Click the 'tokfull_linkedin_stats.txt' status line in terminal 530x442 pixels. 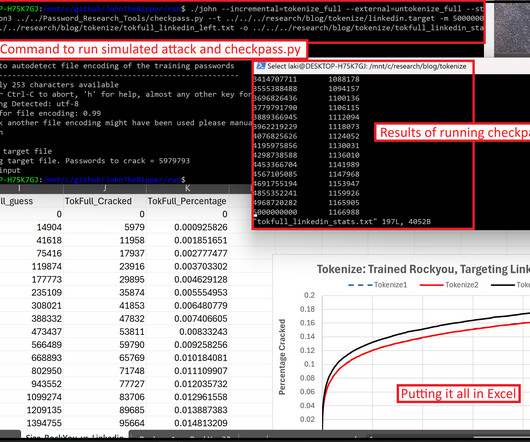tap(342, 222)
